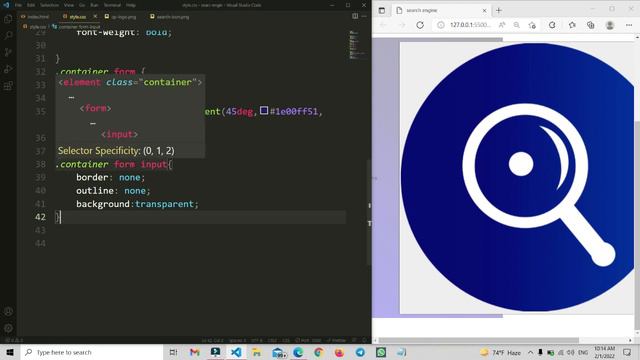Image resolution: width=640 pixels, height=360 pixels.
Task: Add this page to favorites star icon
Action: (532, 25)
